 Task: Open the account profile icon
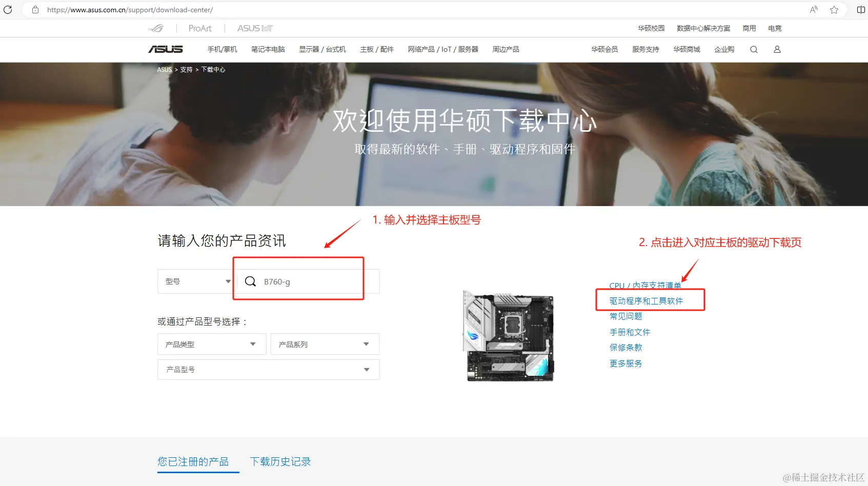777,49
